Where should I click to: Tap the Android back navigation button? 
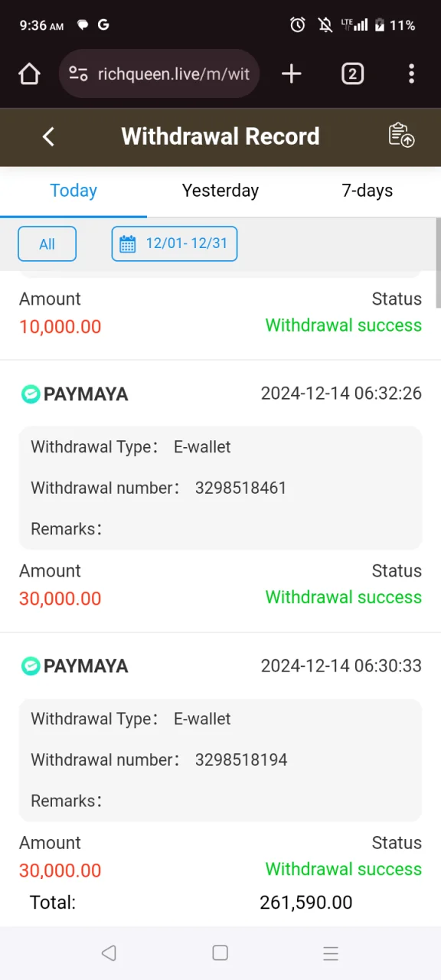[109, 952]
